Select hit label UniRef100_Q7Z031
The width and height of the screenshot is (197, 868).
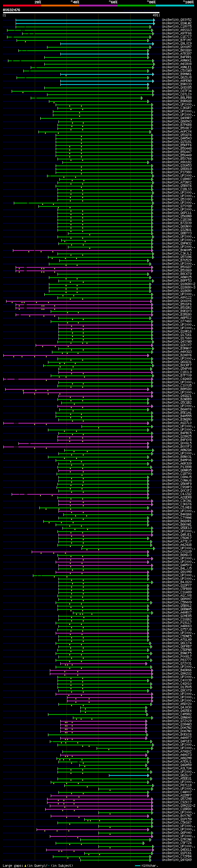(x=177, y=663)
